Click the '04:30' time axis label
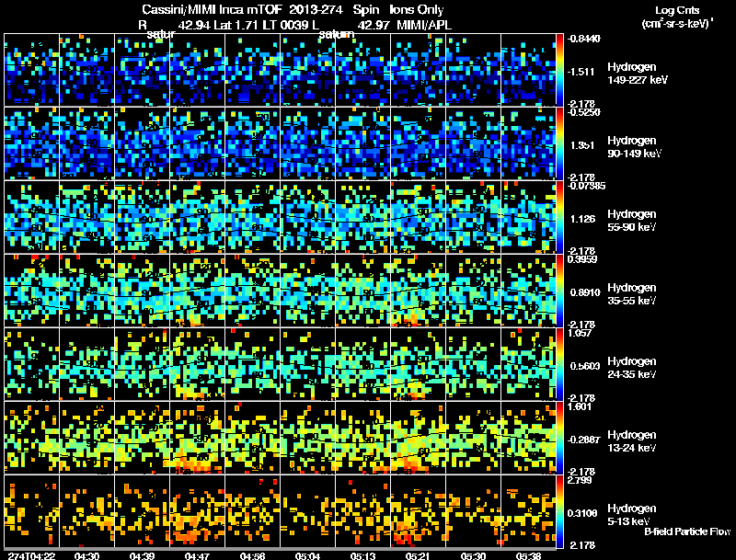 coord(86,555)
